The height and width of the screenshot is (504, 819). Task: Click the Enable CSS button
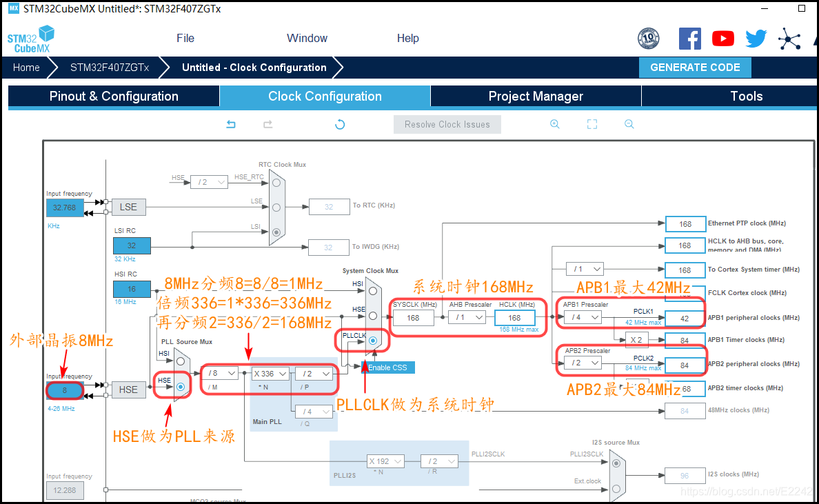coord(388,367)
